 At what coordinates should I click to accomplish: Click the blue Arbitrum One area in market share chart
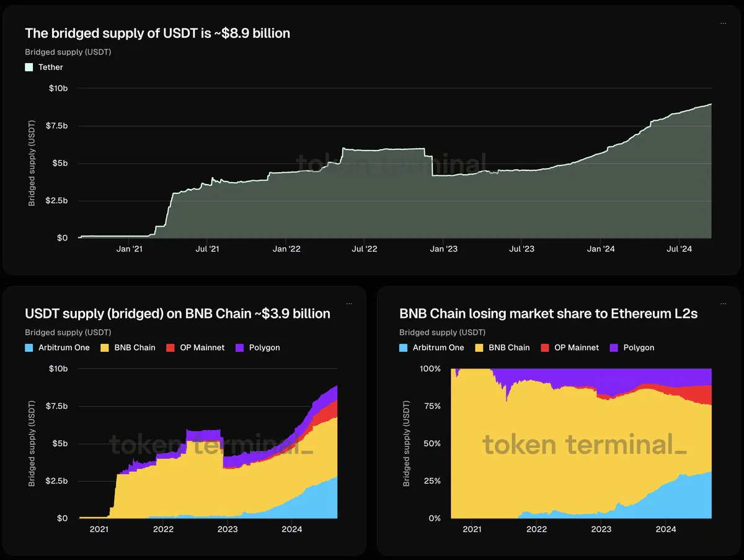tap(676, 499)
